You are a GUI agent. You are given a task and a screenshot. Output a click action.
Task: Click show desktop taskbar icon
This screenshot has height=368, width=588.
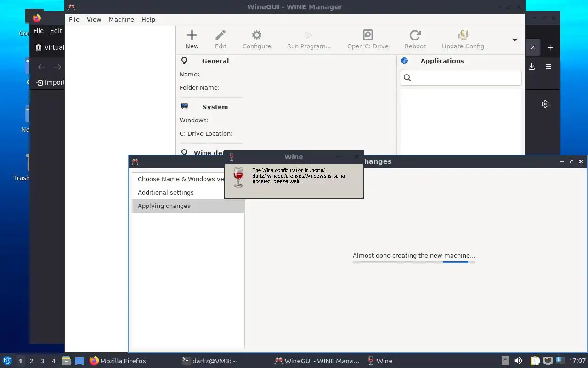point(79,361)
